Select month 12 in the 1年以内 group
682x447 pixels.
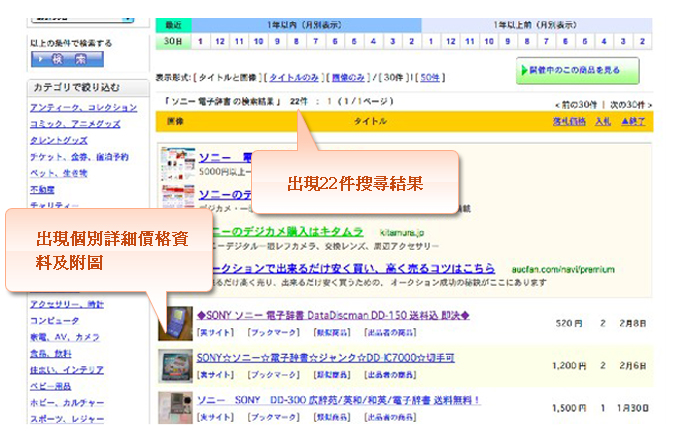click(220, 41)
